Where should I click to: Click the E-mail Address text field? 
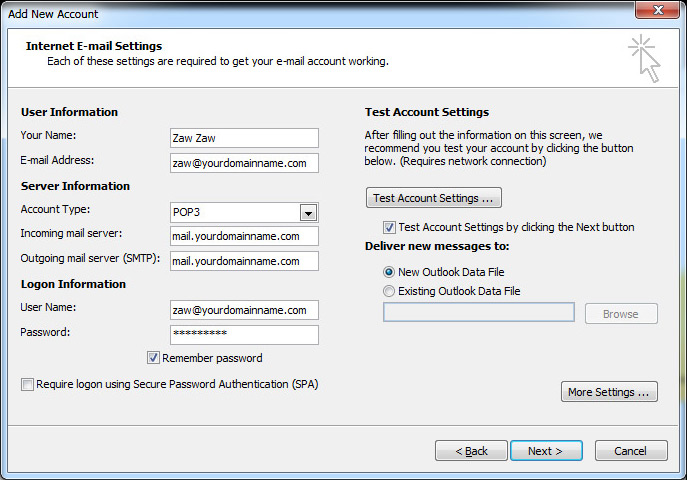coord(244,163)
